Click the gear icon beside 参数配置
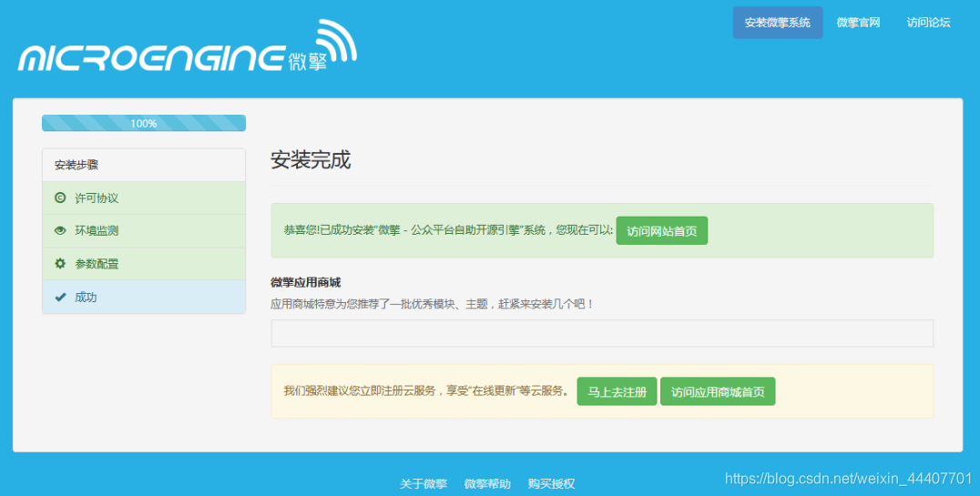 coord(60,264)
